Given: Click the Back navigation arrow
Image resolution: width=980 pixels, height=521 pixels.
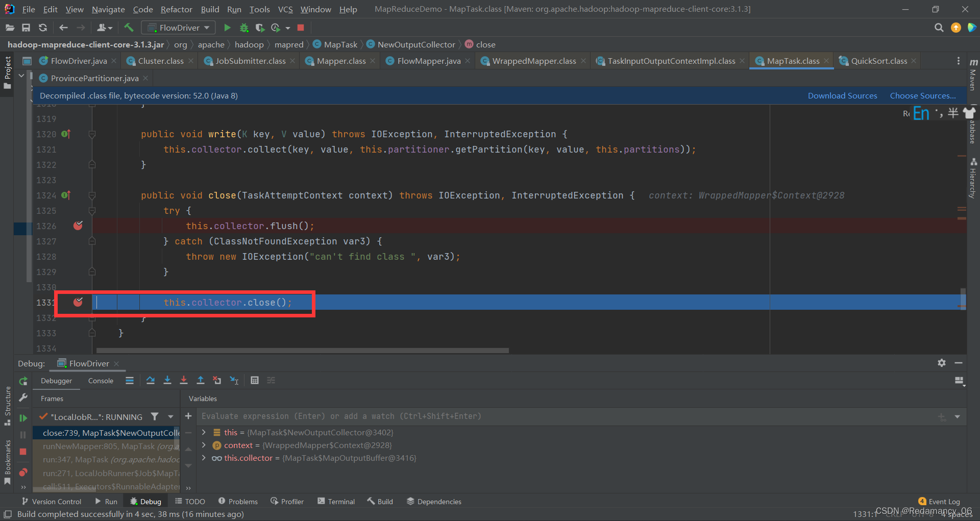Looking at the screenshot, I should point(63,28).
